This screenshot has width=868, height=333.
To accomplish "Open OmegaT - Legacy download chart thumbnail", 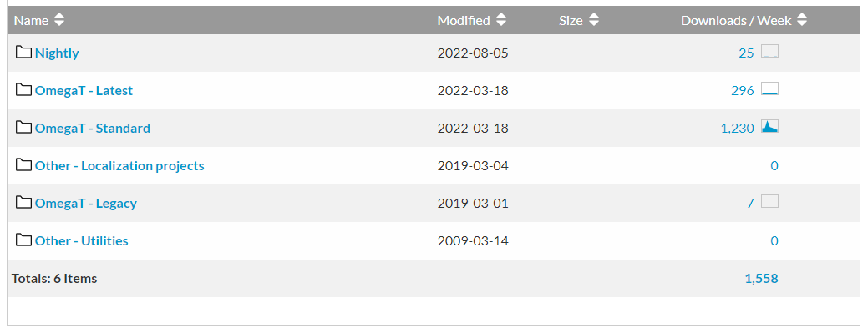I will (x=769, y=202).
